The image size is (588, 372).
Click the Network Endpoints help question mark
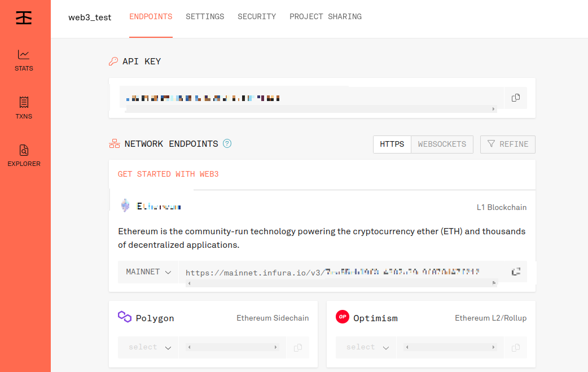click(227, 143)
